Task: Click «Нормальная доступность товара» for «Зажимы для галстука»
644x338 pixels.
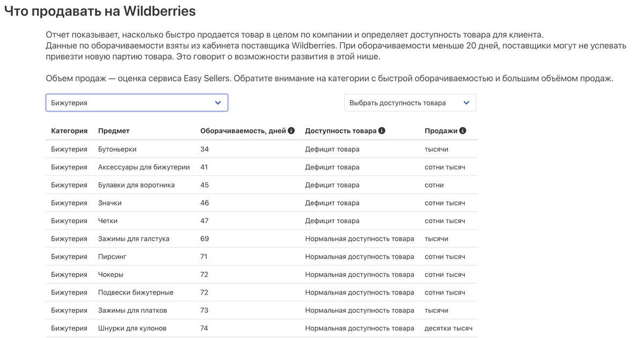Action: (360, 238)
